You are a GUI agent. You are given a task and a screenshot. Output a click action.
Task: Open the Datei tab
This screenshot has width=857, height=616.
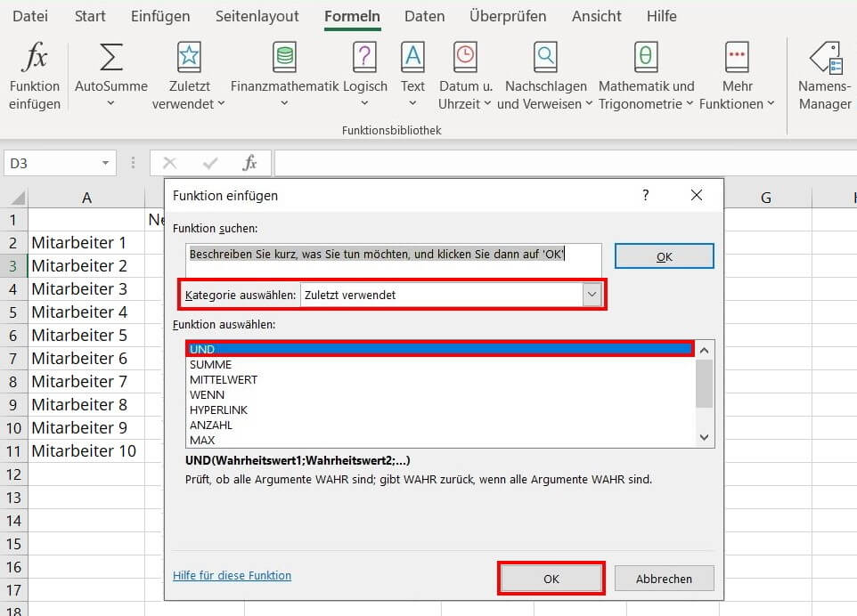30,16
